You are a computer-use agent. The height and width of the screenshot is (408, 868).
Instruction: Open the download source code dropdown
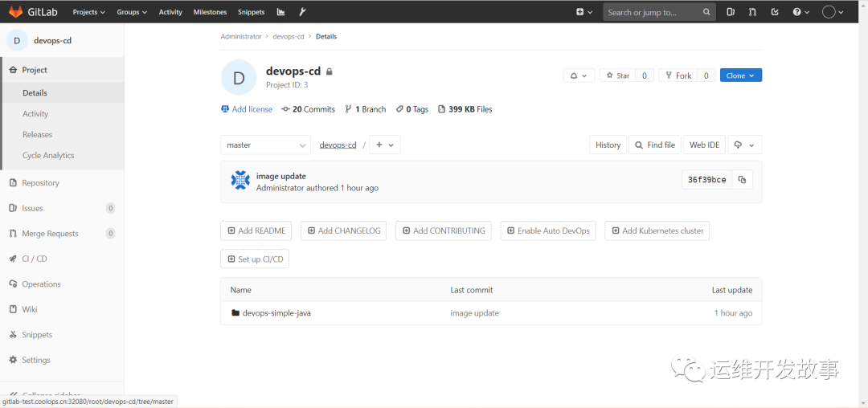coord(744,145)
